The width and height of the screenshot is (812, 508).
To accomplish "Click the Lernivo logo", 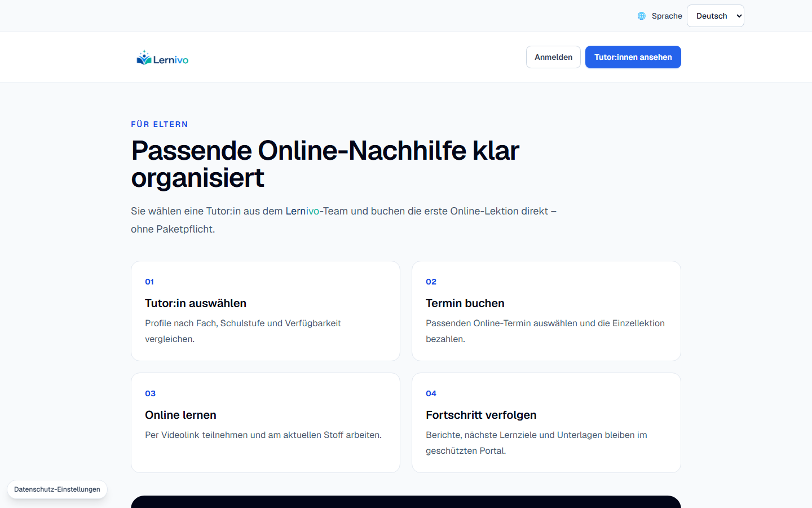I will click(162, 58).
